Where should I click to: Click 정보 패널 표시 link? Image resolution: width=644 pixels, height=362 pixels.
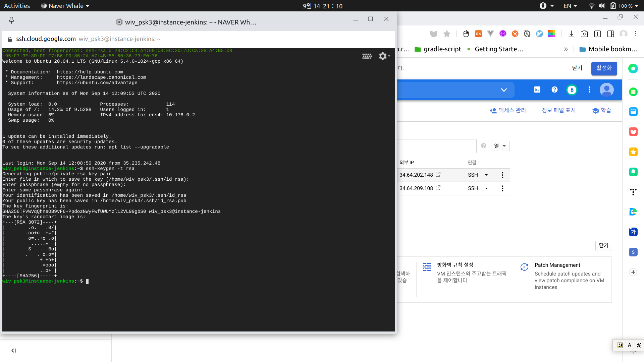click(558, 110)
